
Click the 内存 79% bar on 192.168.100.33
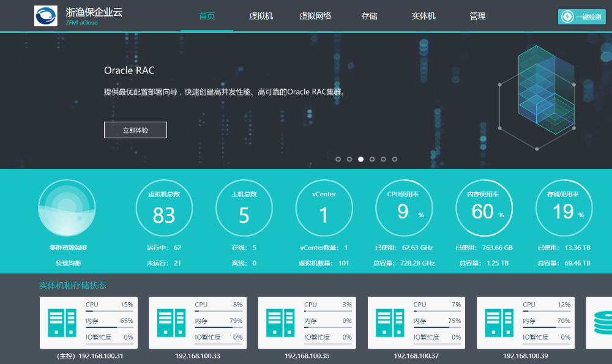point(218,327)
